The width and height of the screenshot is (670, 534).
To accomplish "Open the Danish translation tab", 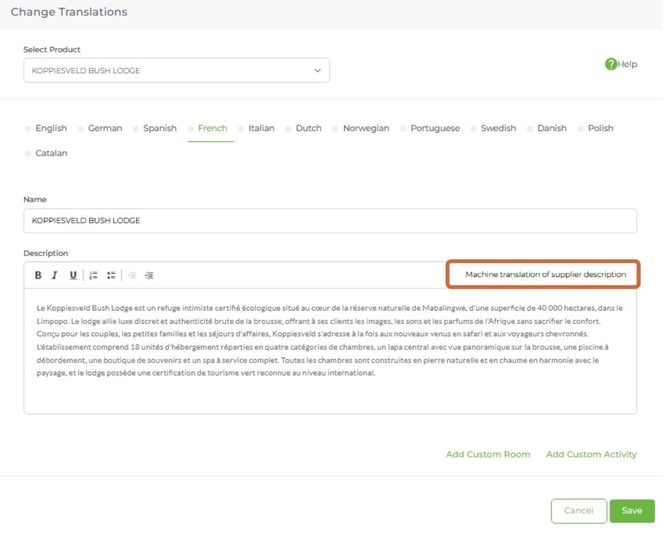I will (552, 128).
